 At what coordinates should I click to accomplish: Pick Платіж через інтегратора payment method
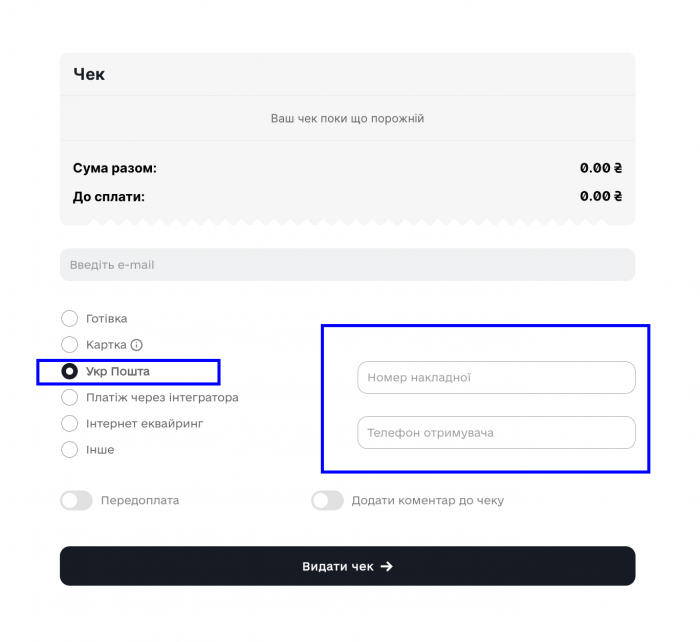point(70,398)
